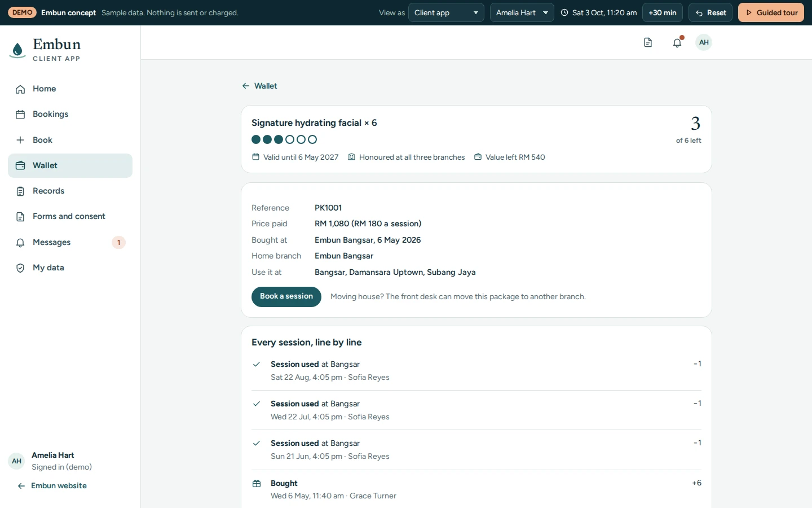This screenshot has height=508, width=812.
Task: Click the My data shield icon
Action: pyautogui.click(x=20, y=268)
